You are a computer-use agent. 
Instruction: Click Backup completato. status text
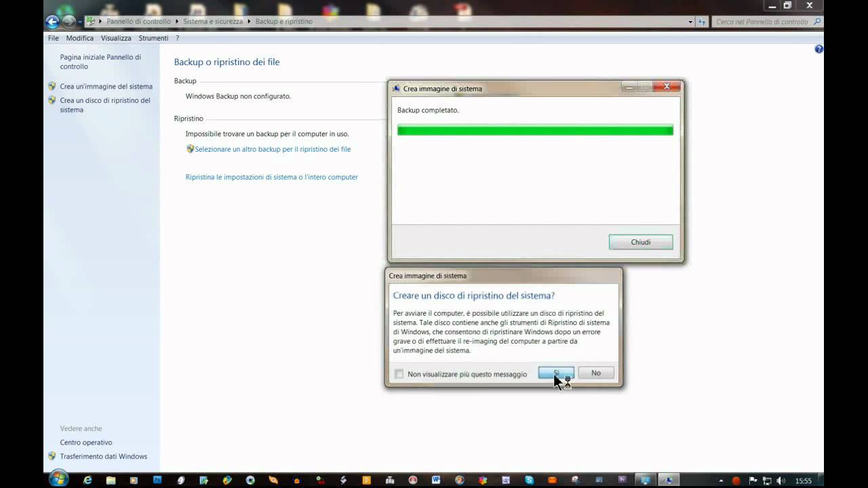point(428,110)
